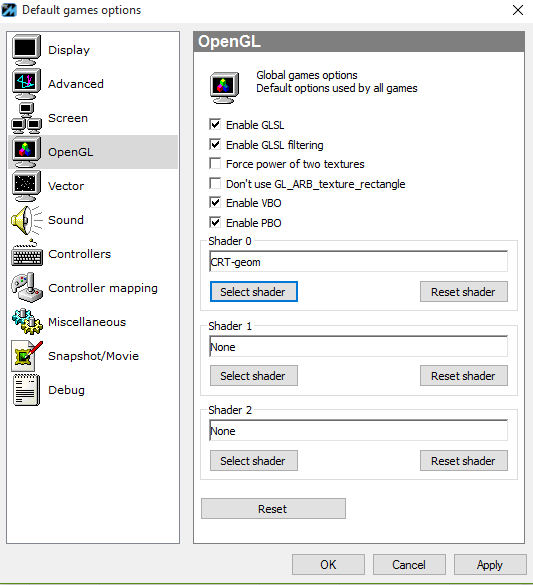Select the Controllers keyboard icon
The height and width of the screenshot is (585, 533).
point(27,254)
